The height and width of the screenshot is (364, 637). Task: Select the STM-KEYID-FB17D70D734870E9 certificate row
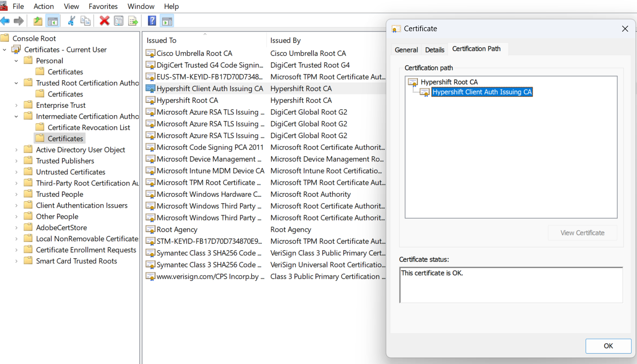265,241
